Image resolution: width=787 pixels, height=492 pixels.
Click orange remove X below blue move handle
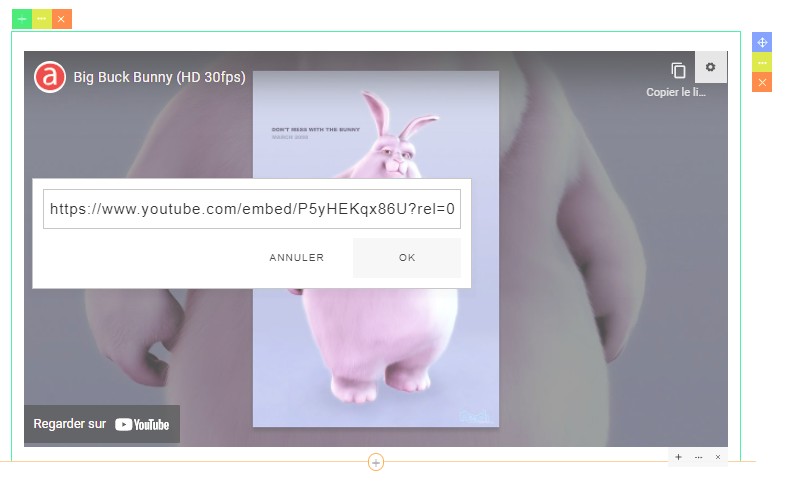[x=762, y=82]
